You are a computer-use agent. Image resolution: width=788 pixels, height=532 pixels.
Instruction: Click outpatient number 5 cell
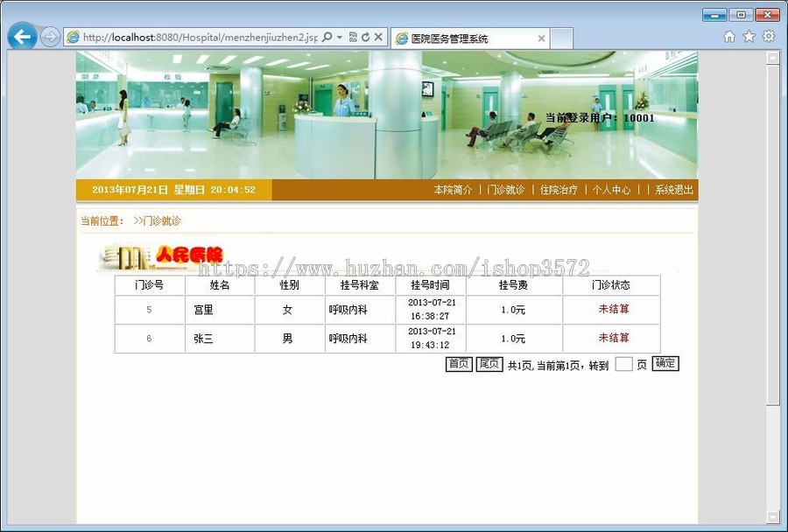[149, 310]
